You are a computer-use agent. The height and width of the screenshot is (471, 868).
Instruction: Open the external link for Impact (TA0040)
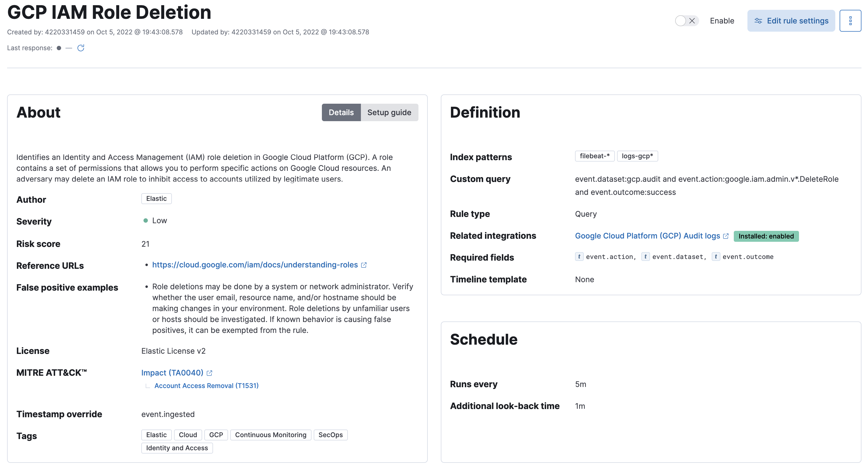tap(209, 373)
